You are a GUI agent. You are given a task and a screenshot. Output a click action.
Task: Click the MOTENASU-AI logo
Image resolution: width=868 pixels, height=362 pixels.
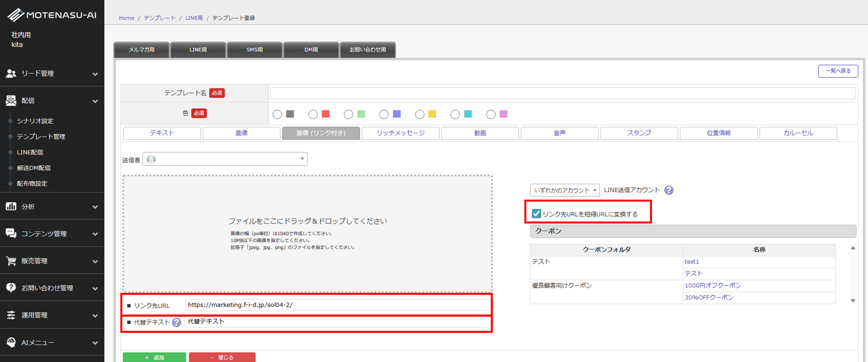click(52, 15)
